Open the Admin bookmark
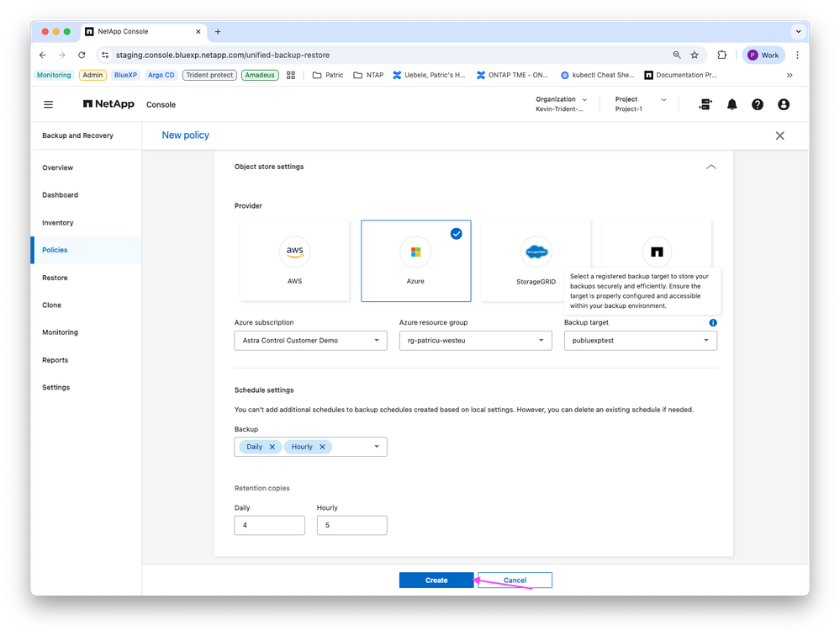The width and height of the screenshot is (840, 636). click(92, 75)
